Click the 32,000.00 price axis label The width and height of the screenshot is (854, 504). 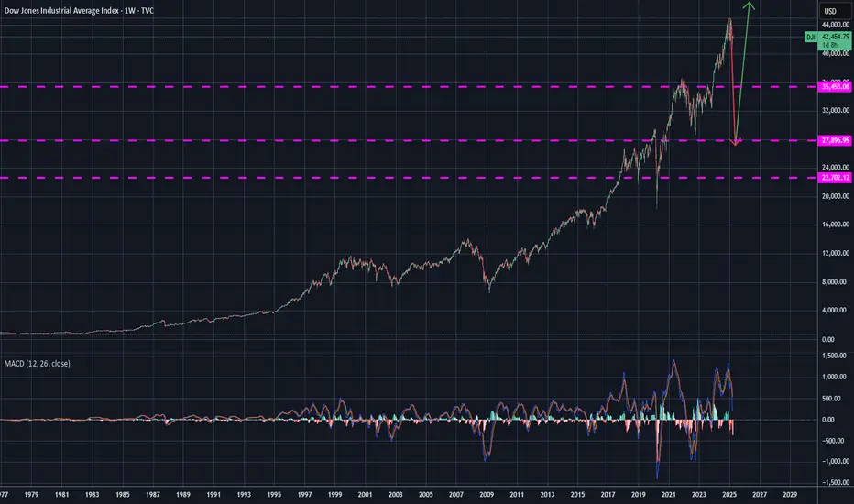[836, 110]
